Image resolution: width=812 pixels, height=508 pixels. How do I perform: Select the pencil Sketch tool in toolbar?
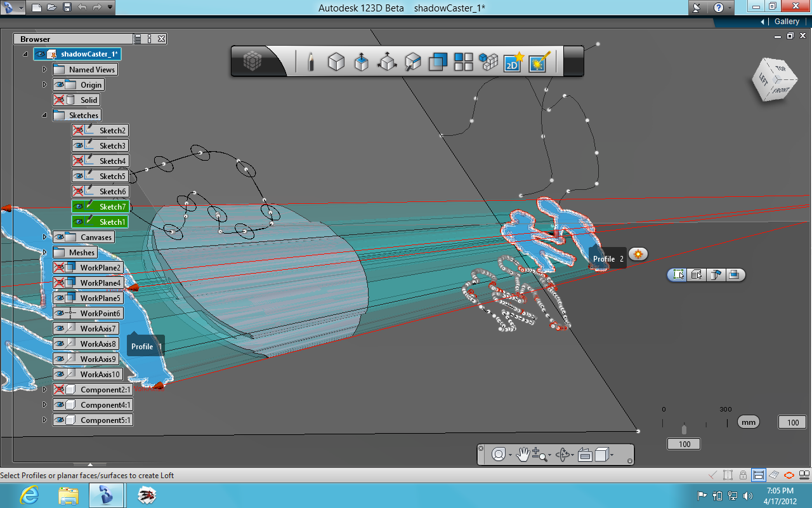click(311, 62)
